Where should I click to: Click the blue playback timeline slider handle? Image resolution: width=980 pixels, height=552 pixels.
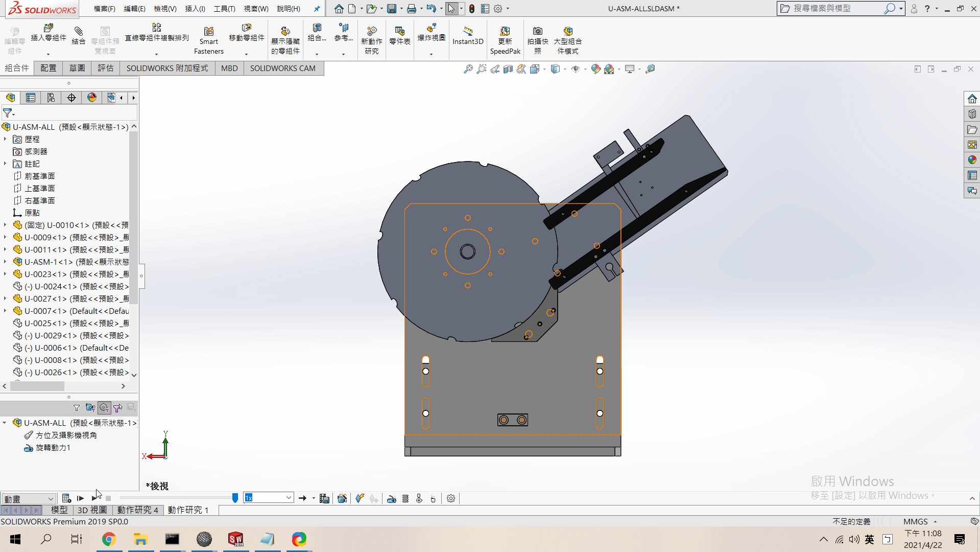[x=235, y=498]
